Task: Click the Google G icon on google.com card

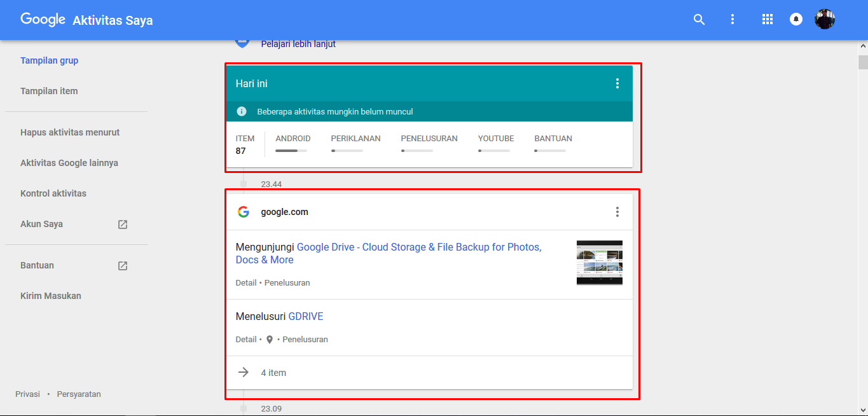Action: click(x=243, y=212)
